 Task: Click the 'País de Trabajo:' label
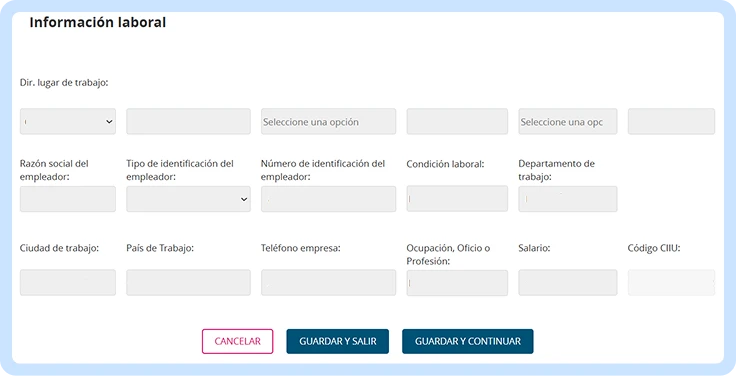160,248
